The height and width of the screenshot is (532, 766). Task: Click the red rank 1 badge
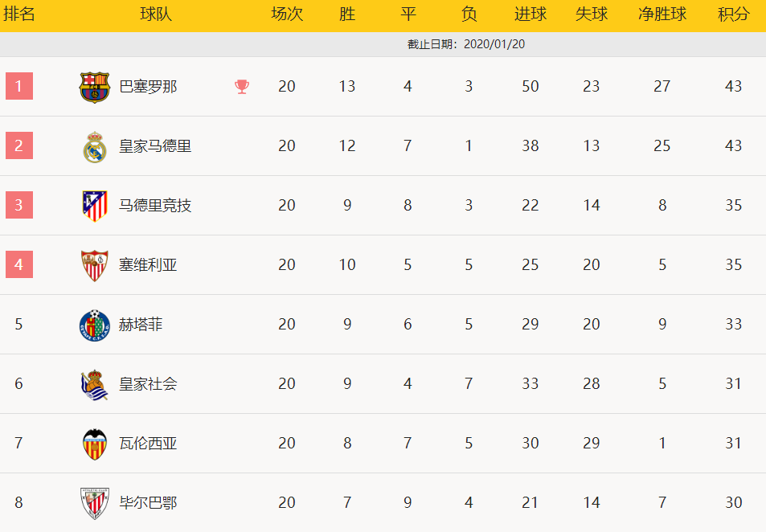click(19, 86)
